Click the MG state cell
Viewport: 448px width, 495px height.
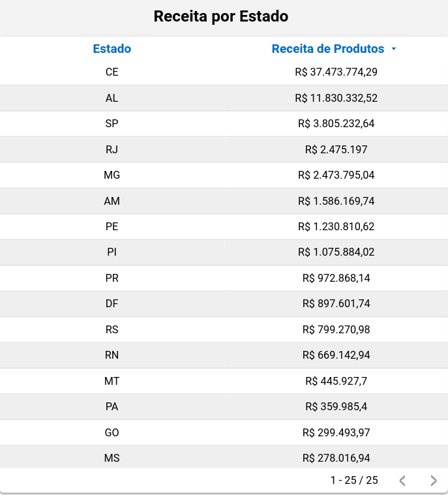112,175
